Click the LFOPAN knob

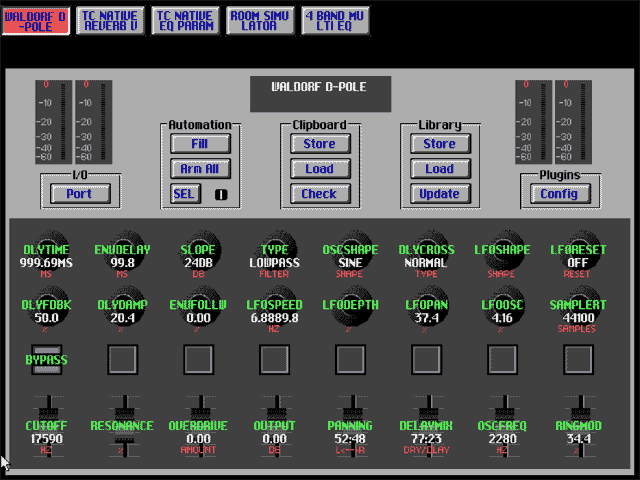pyautogui.click(x=427, y=305)
